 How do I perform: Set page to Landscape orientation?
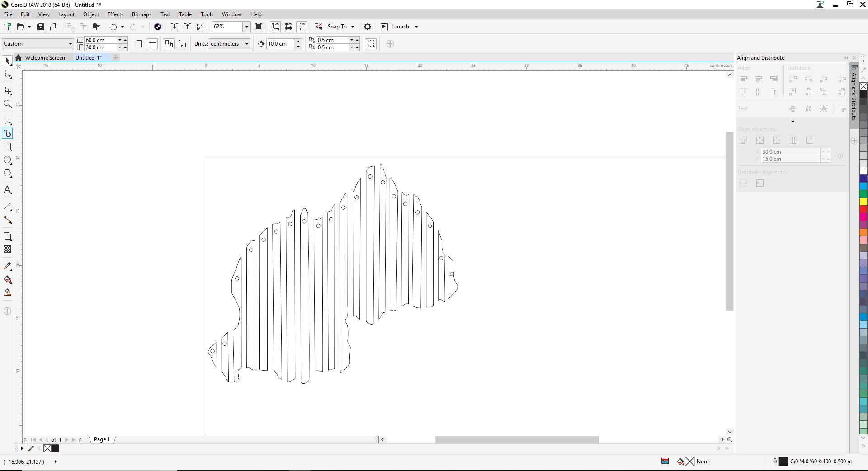[x=152, y=44]
